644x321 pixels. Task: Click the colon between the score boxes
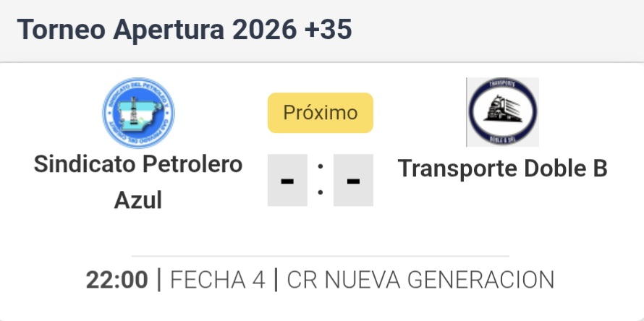[x=320, y=180]
